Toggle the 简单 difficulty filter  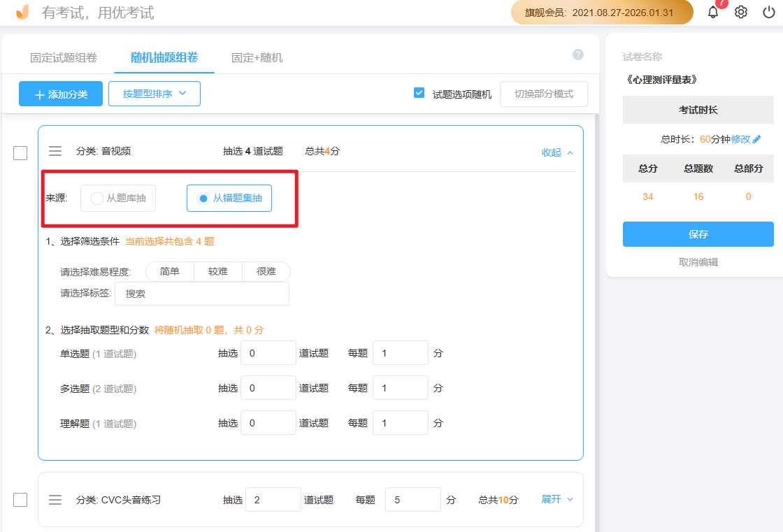169,271
